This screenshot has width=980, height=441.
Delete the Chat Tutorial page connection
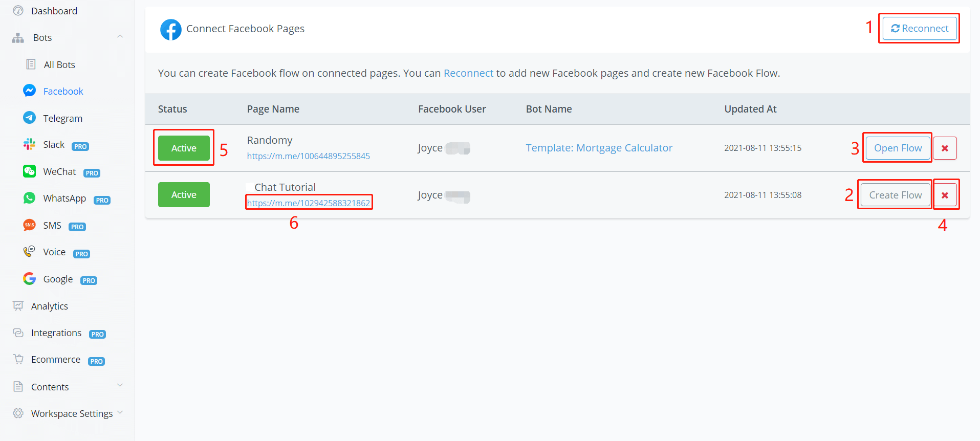pyautogui.click(x=945, y=195)
